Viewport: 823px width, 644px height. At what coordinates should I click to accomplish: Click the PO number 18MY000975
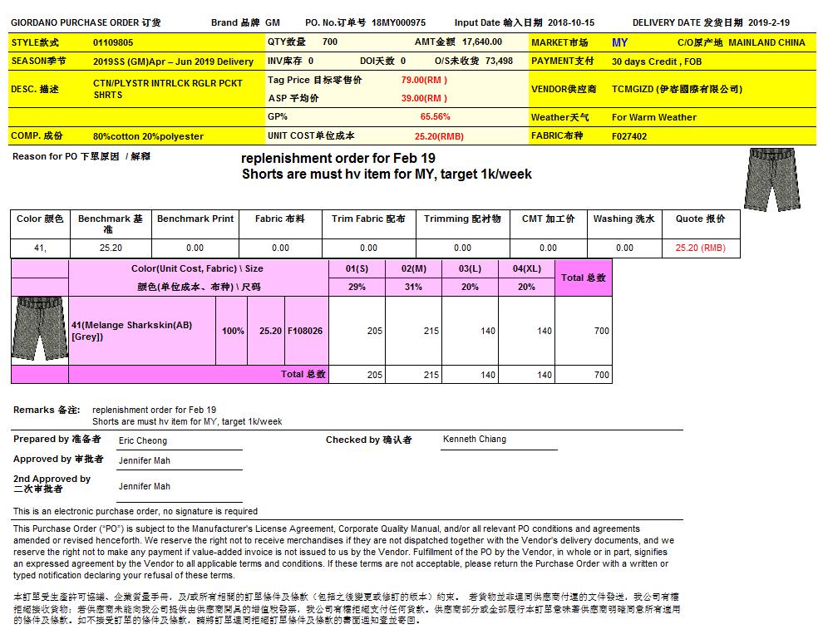tap(398, 22)
